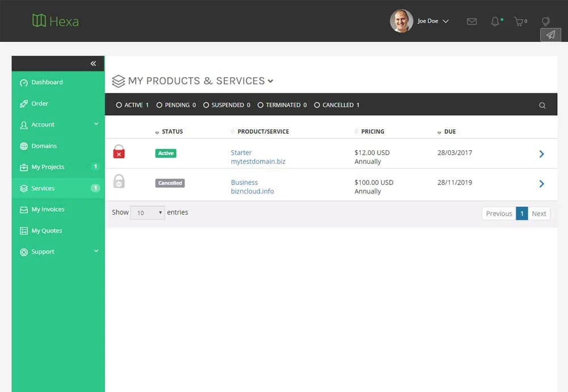Open the notifications bell icon
This screenshot has height=392, width=568.
(495, 22)
